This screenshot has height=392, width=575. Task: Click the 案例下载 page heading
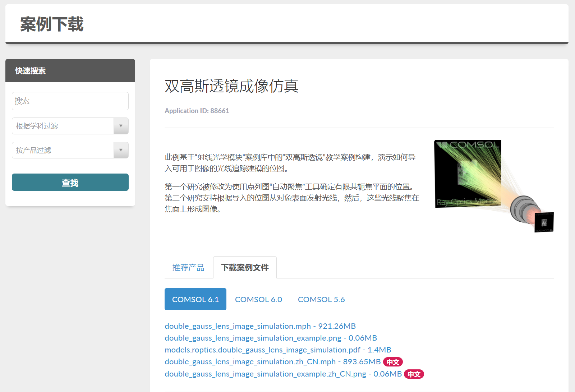click(x=52, y=24)
